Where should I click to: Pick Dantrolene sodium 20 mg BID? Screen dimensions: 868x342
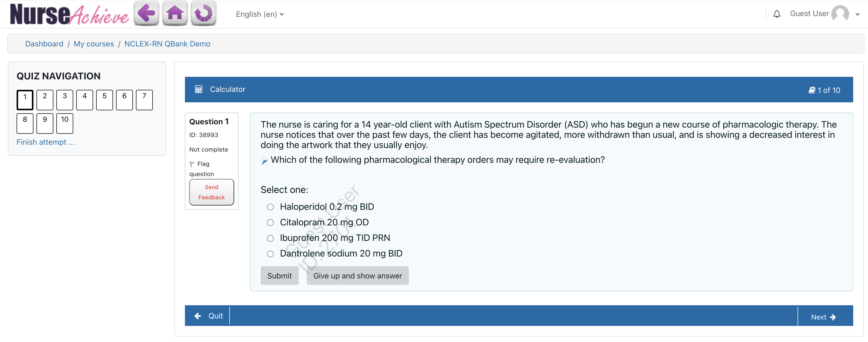pos(270,254)
